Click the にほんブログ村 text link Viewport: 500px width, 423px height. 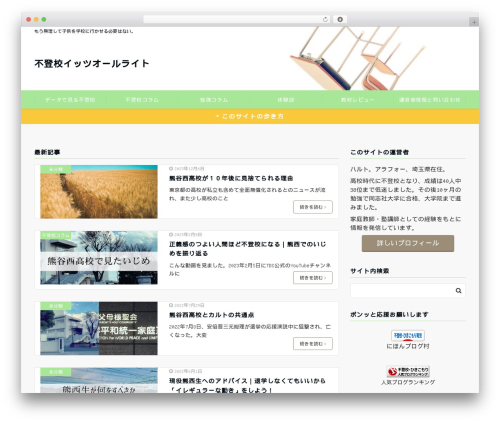[x=408, y=346]
